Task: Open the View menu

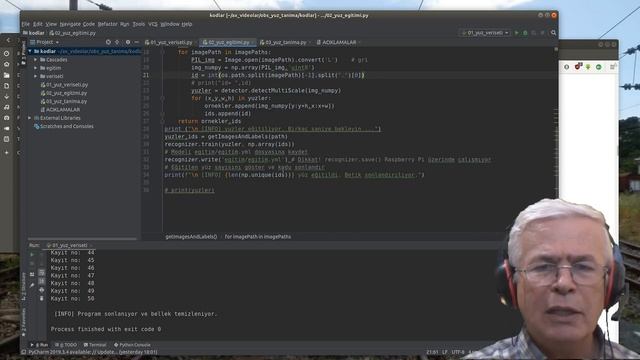Action: point(51,24)
